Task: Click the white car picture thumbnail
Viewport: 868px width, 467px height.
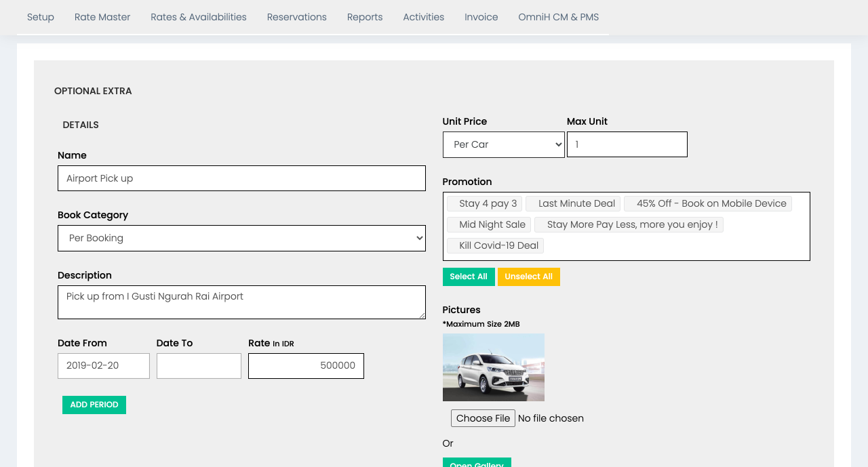Action: click(x=493, y=367)
